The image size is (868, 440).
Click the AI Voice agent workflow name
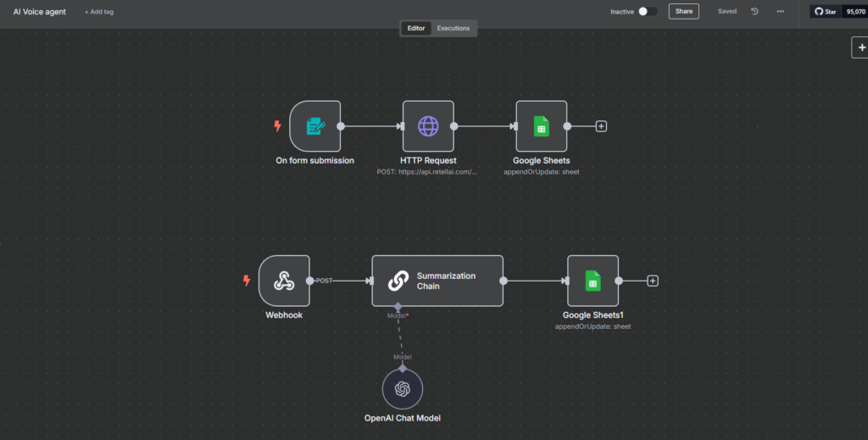pos(39,12)
